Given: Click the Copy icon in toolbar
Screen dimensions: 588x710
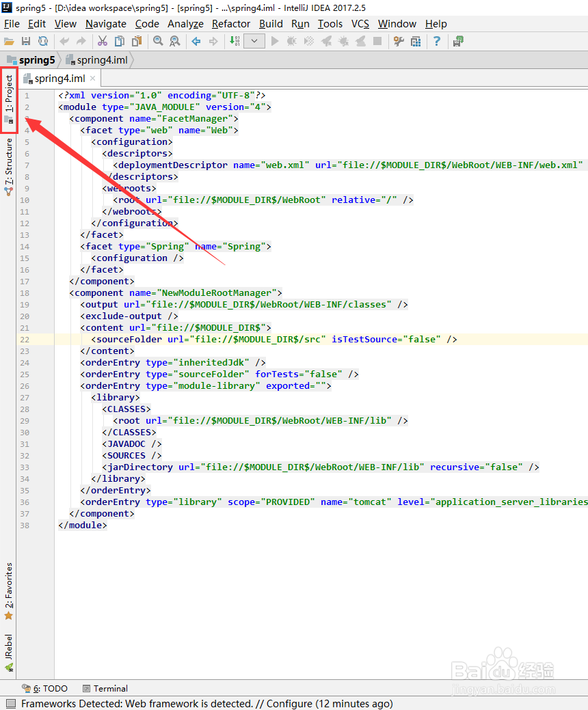Looking at the screenshot, I should (x=120, y=42).
